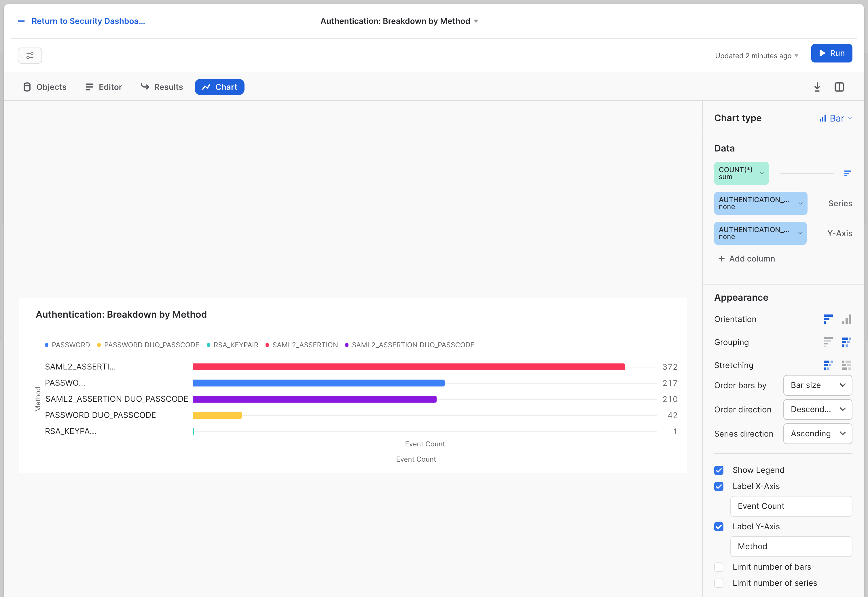Uncheck the Show Legend checkbox

[x=719, y=470]
